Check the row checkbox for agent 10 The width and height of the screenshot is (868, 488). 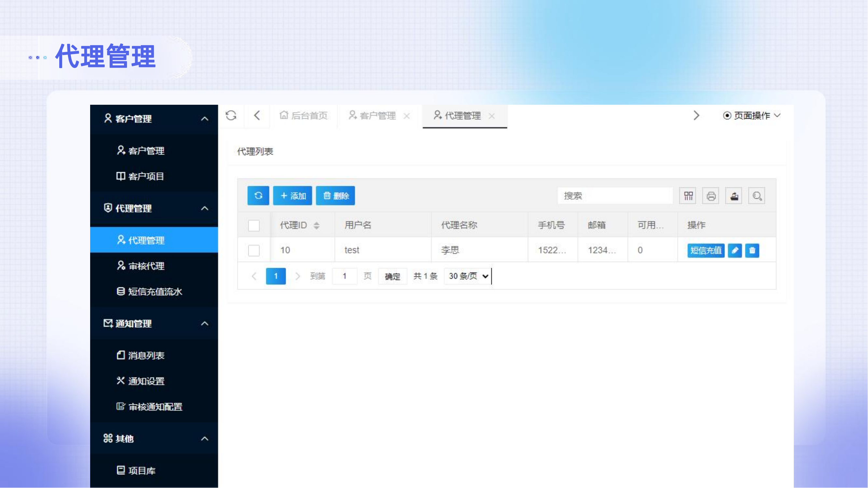coord(254,250)
